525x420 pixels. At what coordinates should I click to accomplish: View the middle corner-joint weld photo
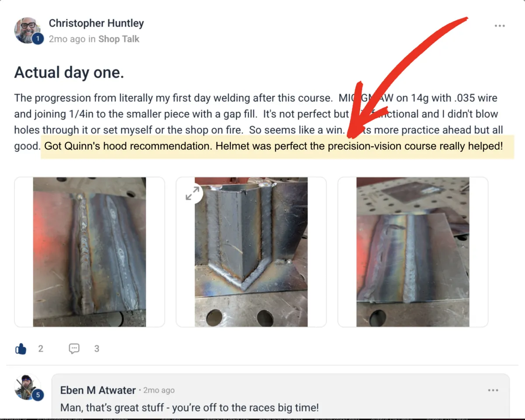click(251, 252)
